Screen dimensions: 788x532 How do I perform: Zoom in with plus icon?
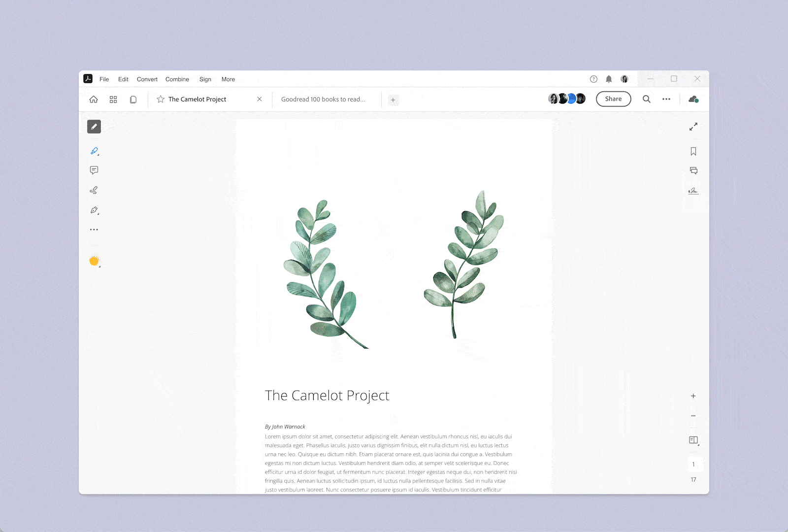pos(693,396)
